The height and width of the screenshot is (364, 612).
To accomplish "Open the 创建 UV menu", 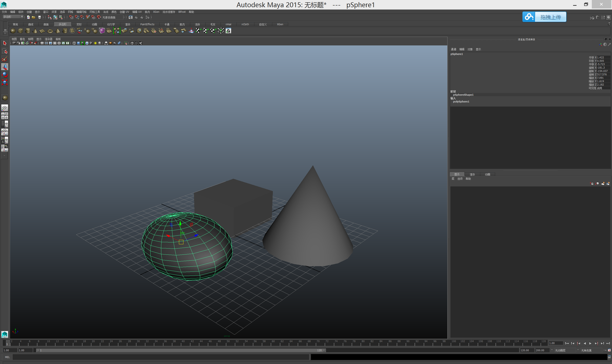I will click(x=124, y=12).
